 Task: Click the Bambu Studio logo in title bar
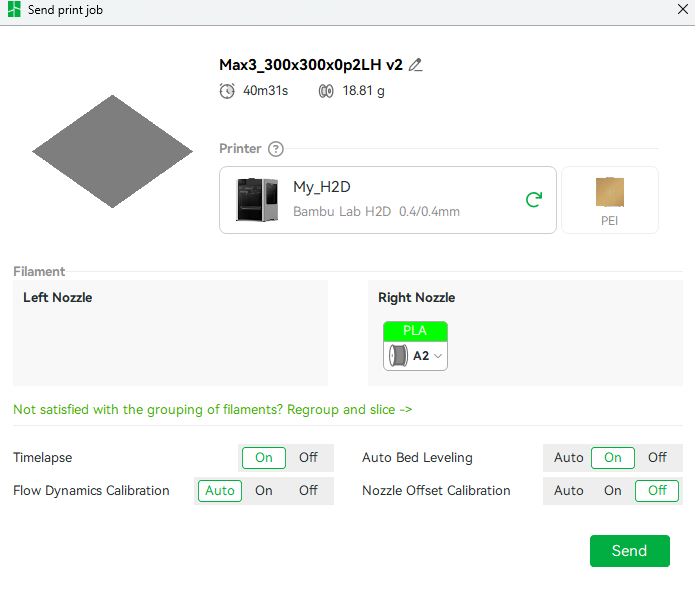point(14,9)
